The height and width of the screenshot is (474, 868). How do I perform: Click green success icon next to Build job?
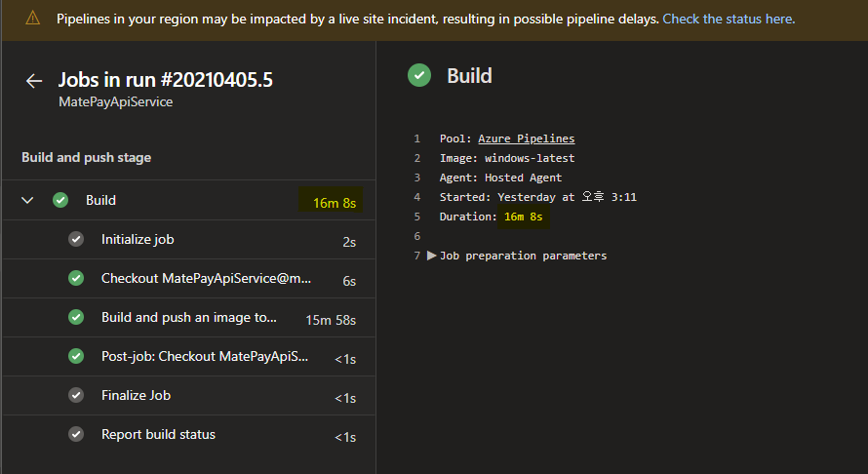(60, 200)
